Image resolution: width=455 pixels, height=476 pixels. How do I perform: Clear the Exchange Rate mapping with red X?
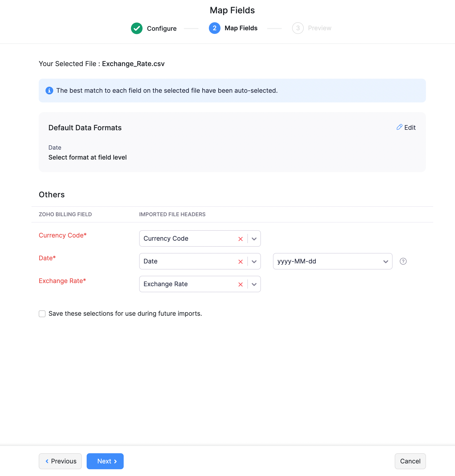(x=240, y=284)
